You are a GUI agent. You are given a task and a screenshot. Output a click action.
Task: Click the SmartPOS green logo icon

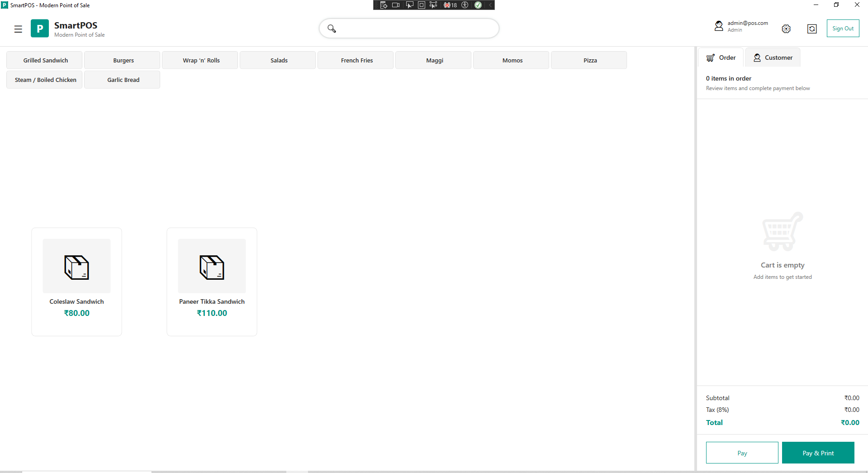point(40,29)
